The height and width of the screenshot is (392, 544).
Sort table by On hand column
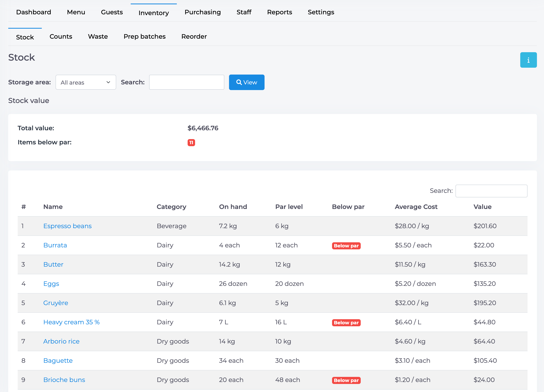click(233, 207)
